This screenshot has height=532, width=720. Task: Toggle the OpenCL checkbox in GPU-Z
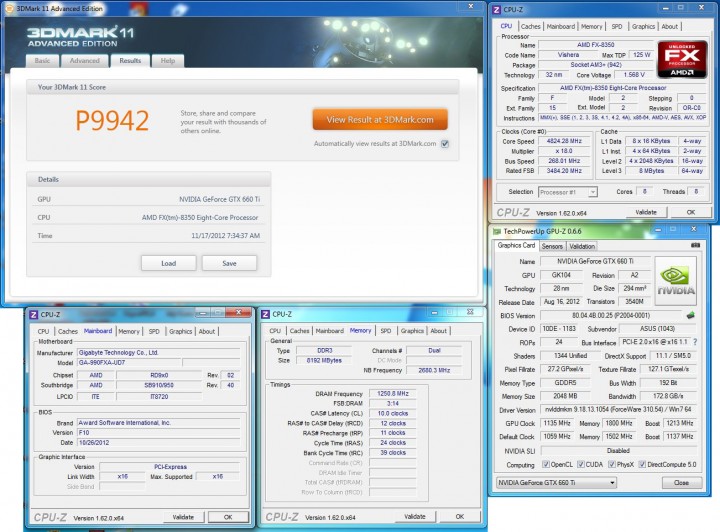[546, 464]
